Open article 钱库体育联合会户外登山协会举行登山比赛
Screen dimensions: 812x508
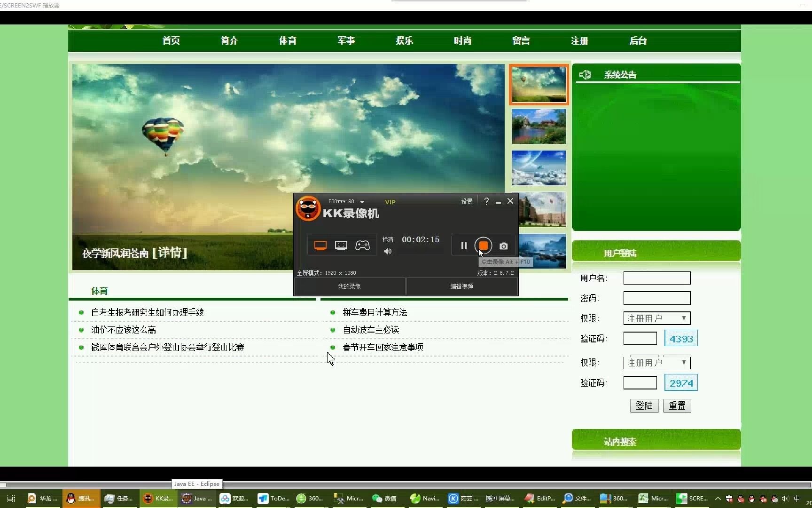point(168,347)
